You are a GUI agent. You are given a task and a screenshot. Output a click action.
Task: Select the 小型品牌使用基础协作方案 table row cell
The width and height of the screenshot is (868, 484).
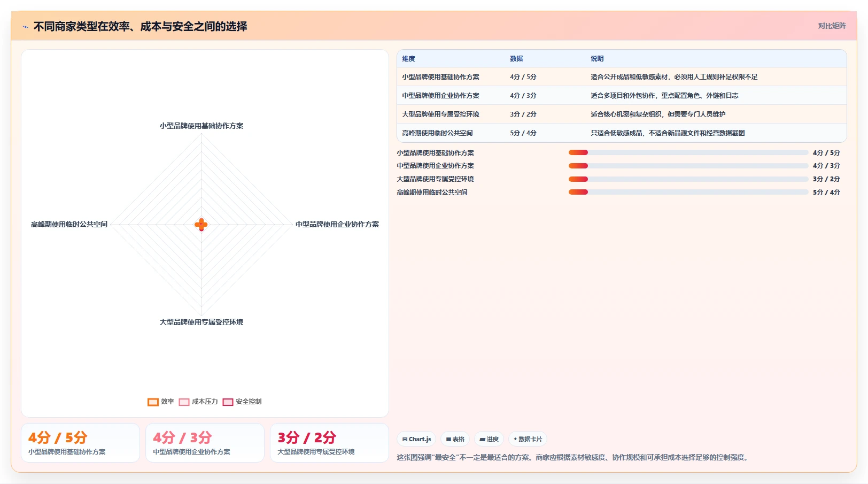pos(441,77)
